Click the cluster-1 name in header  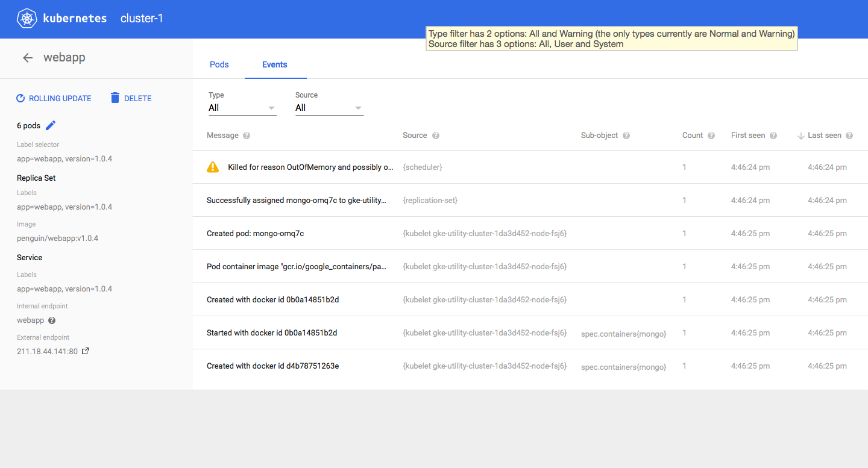(142, 18)
